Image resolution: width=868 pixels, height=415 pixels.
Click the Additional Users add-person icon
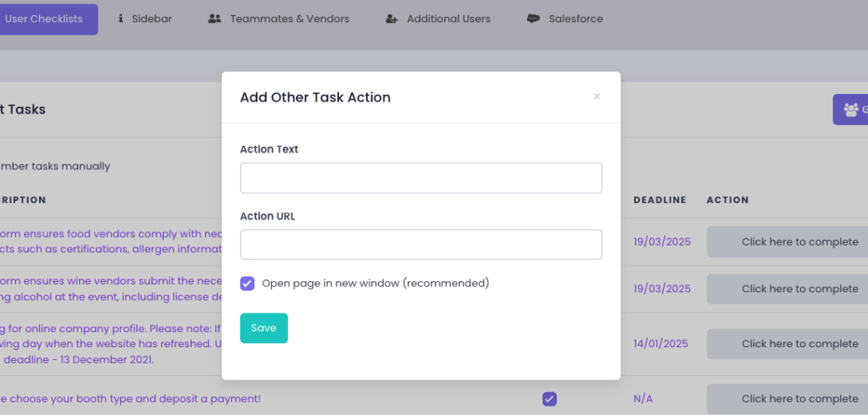[x=392, y=19]
